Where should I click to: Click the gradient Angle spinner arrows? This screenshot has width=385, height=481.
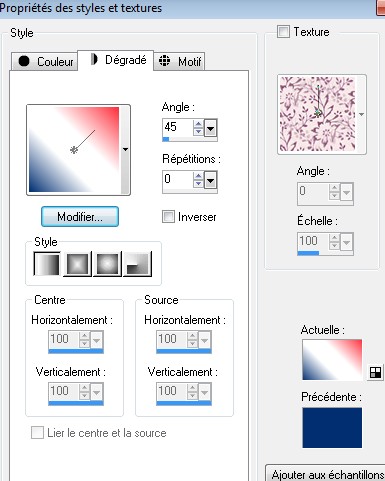point(198,128)
